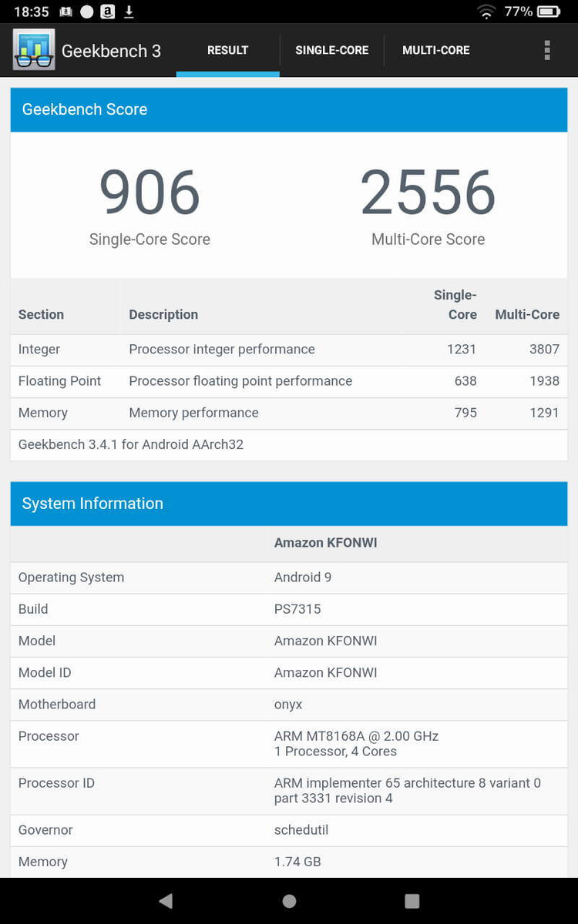Switch to the RESULT tab
The image size is (578, 924).
point(228,50)
